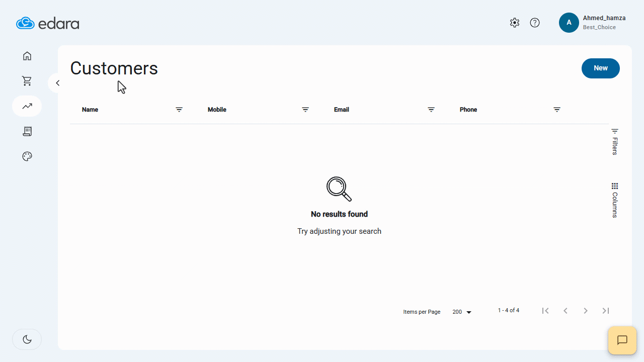Open the help question mark icon
The height and width of the screenshot is (362, 644).
[535, 23]
